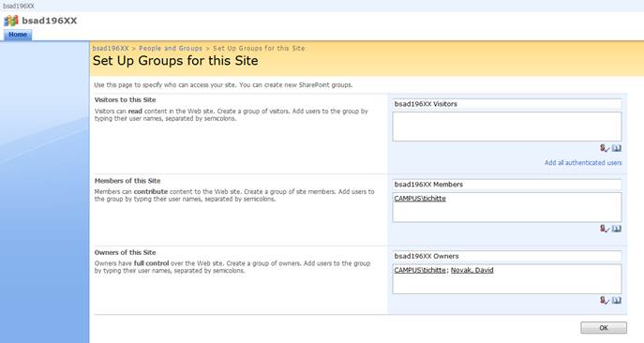Viewport: 644px width, 343px height.
Task: Focus the bsad196XX Visitors name field
Action: pos(507,104)
